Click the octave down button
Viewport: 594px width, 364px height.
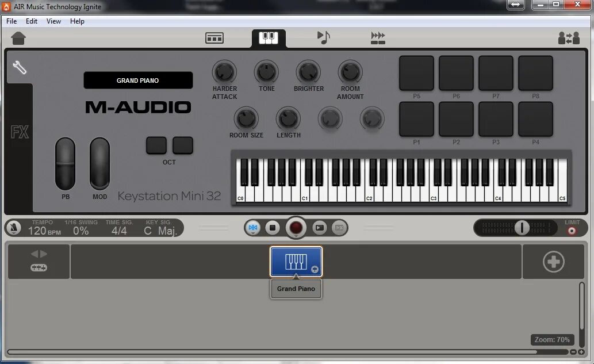click(156, 145)
